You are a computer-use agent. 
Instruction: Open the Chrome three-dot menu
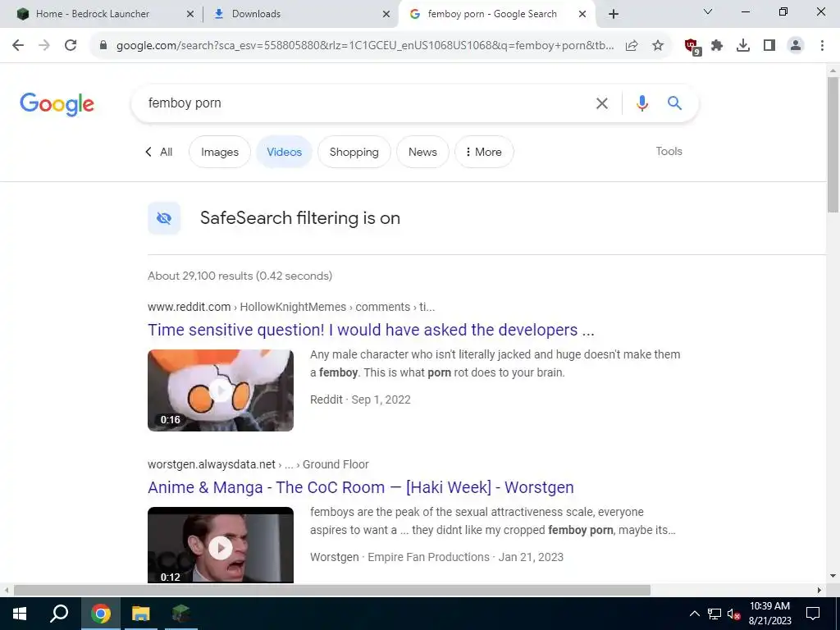click(822, 46)
